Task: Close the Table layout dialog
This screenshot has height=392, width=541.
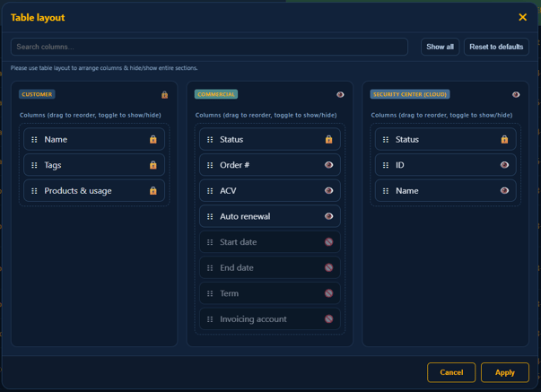Action: point(522,17)
